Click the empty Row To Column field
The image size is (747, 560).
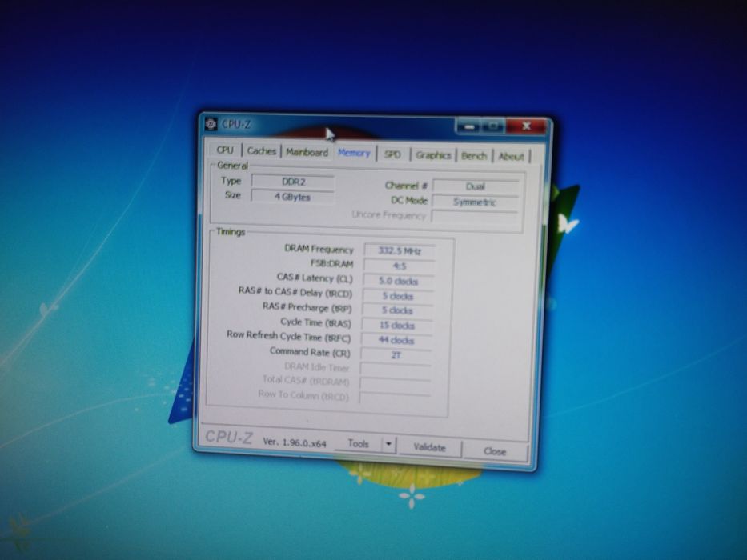tap(394, 398)
